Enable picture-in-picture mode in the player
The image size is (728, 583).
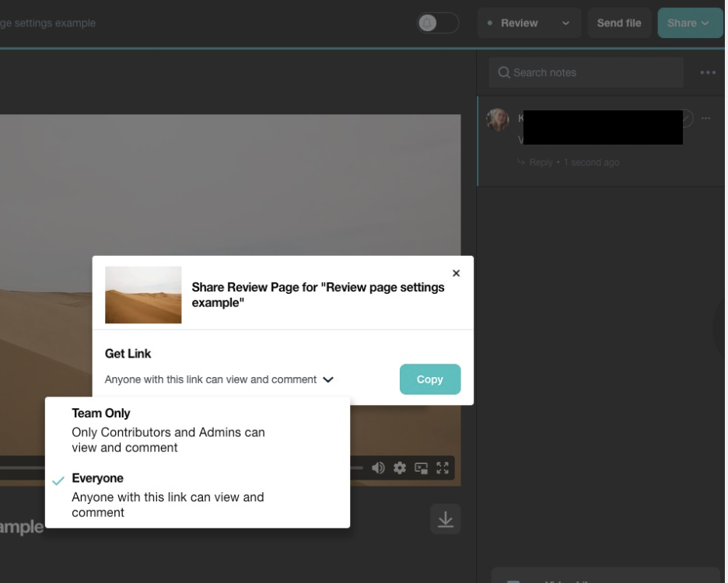(x=422, y=468)
